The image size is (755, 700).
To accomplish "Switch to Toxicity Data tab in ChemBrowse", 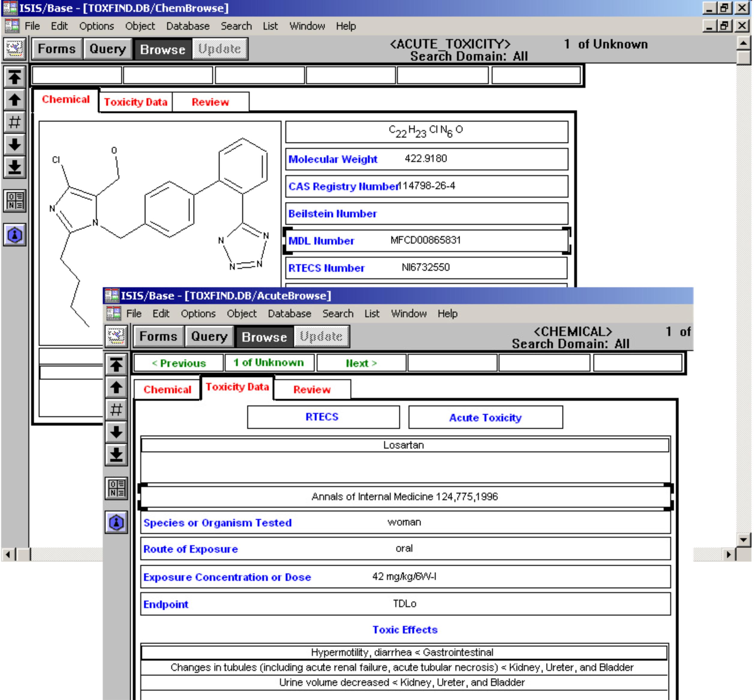I will 136,102.
